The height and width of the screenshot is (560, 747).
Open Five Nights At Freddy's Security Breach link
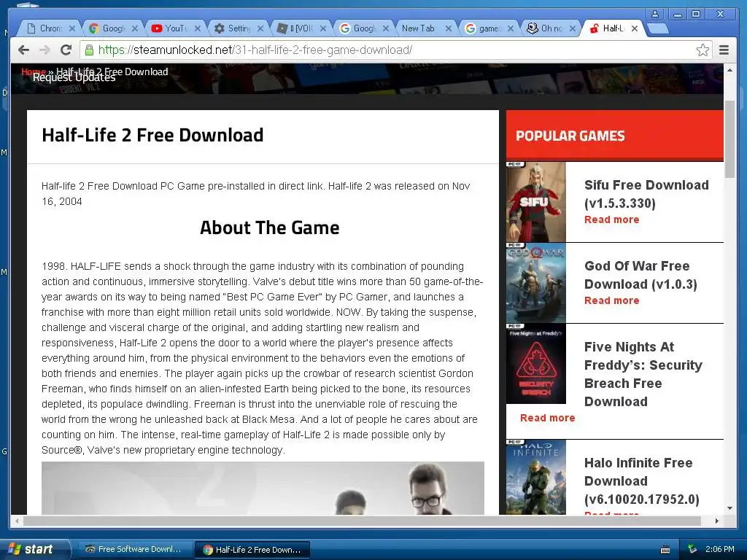click(643, 374)
